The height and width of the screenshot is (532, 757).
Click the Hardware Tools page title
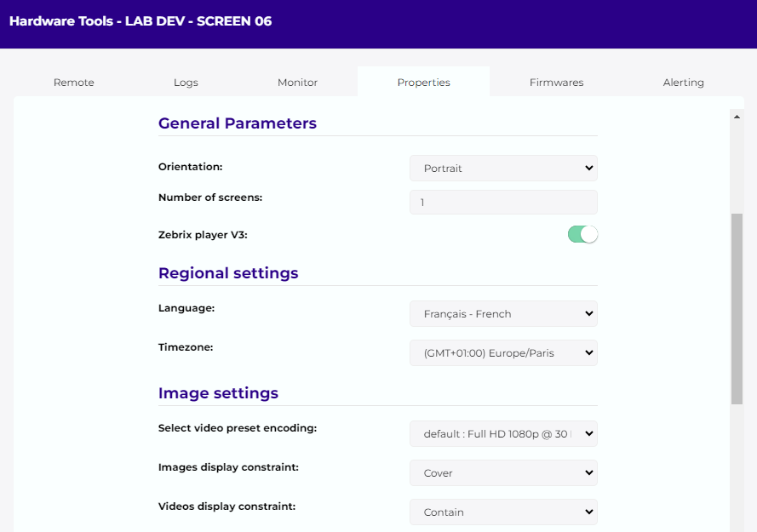coord(141,21)
